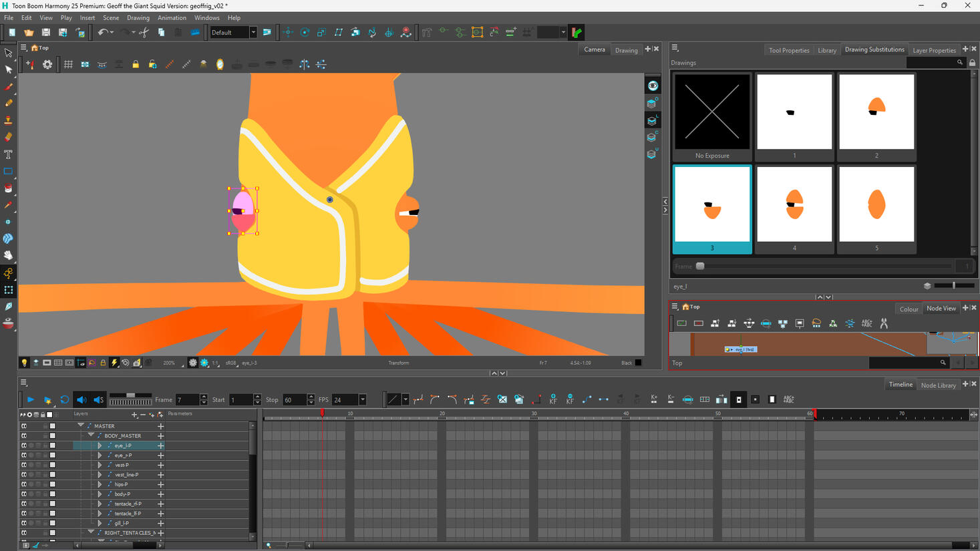Toggle visibility of MASTER layer
Viewport: 980px width, 551px height.
tap(24, 426)
